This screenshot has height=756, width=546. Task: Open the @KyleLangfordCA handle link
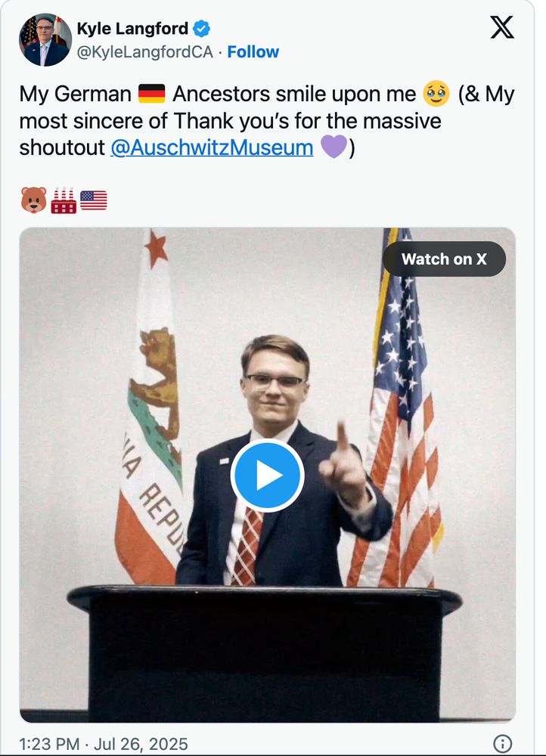click(145, 52)
